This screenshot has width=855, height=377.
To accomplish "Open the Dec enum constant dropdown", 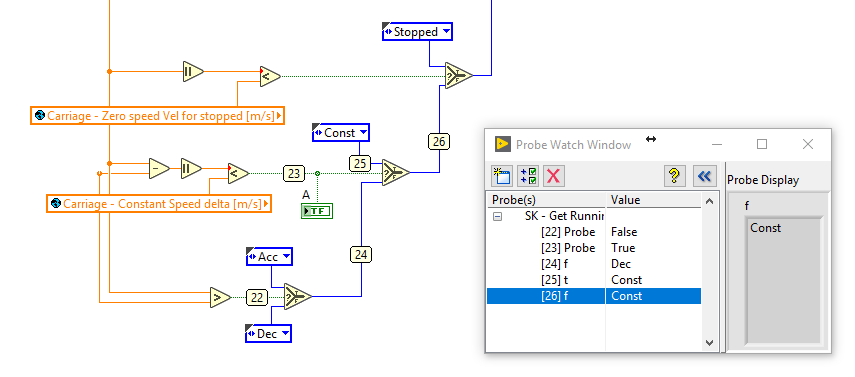I will (x=285, y=333).
